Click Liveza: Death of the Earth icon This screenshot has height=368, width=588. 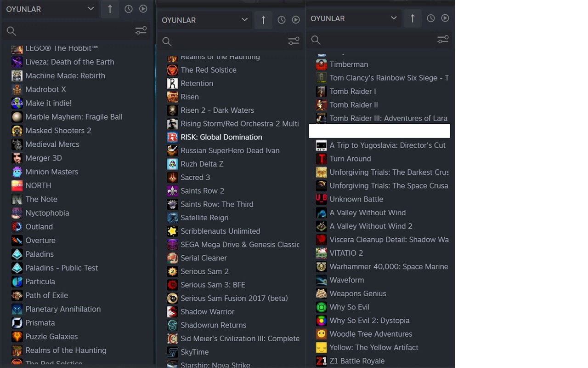(x=17, y=62)
